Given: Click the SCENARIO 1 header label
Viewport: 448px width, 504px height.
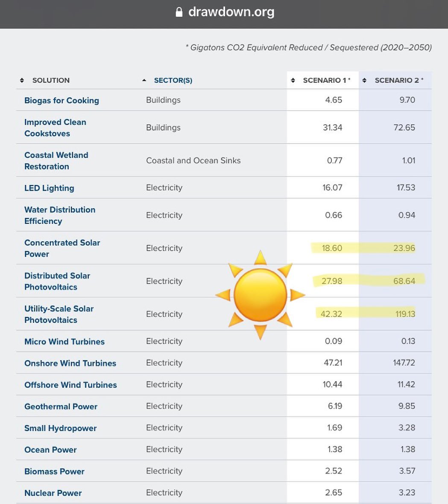Looking at the screenshot, I should point(325,80).
